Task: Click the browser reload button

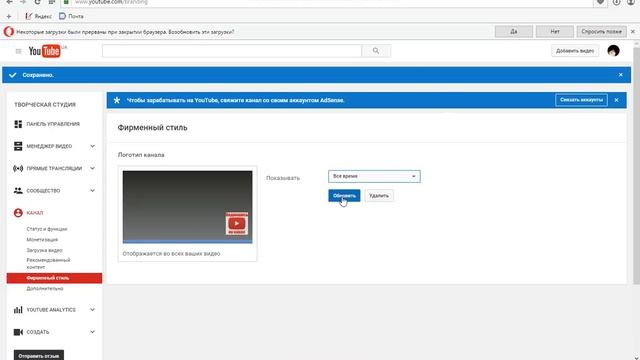Action: (x=38, y=2)
